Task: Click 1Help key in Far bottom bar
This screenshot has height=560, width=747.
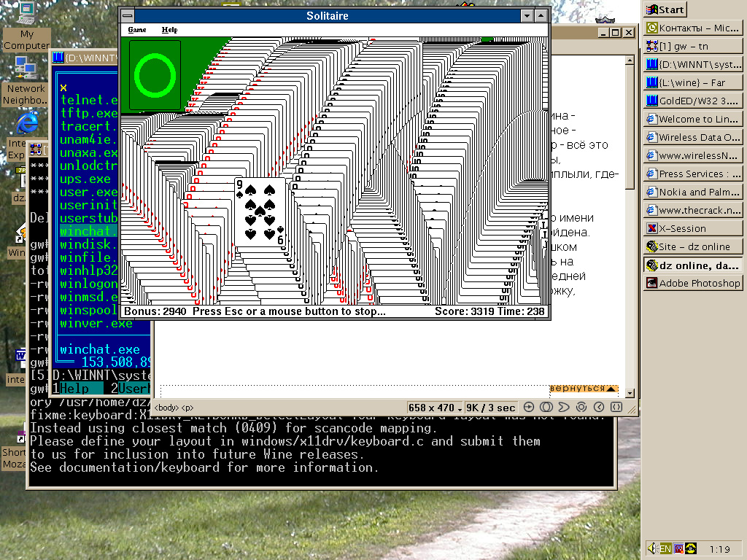Action: (x=76, y=389)
